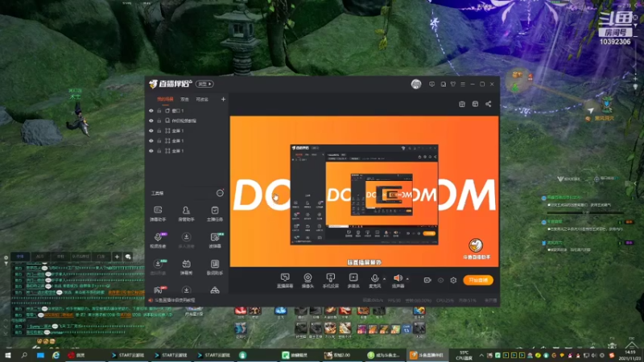Click the skin shirt icon in title bar
644x362 pixels.
coord(453,84)
